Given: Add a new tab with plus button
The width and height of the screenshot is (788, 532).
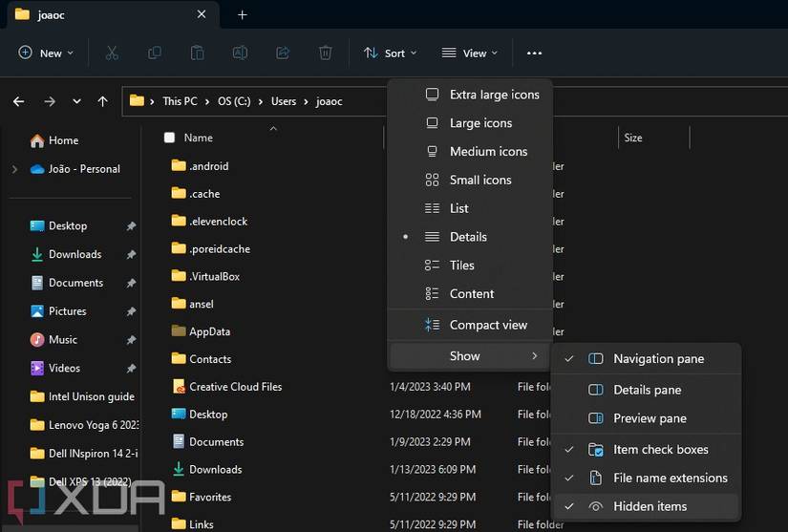Looking at the screenshot, I should coord(242,14).
